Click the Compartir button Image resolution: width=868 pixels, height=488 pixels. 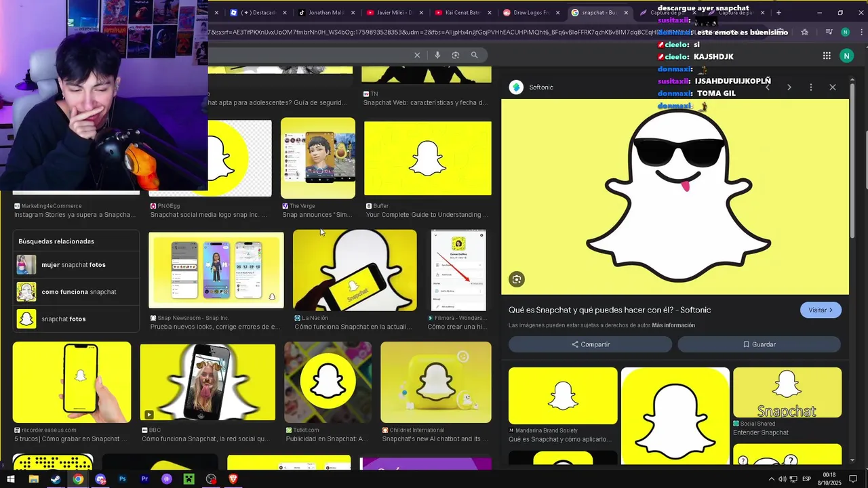[590, 344]
